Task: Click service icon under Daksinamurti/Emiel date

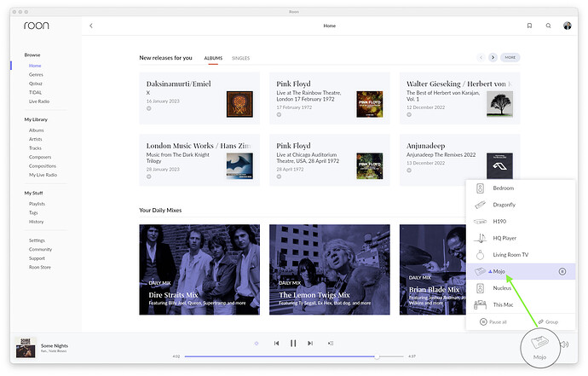Action: [x=149, y=108]
